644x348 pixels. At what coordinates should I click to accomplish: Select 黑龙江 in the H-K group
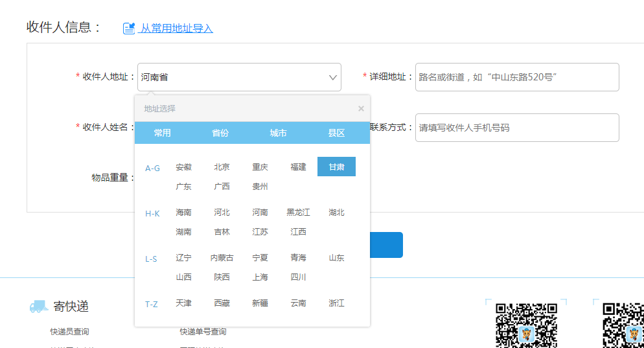tap(298, 213)
